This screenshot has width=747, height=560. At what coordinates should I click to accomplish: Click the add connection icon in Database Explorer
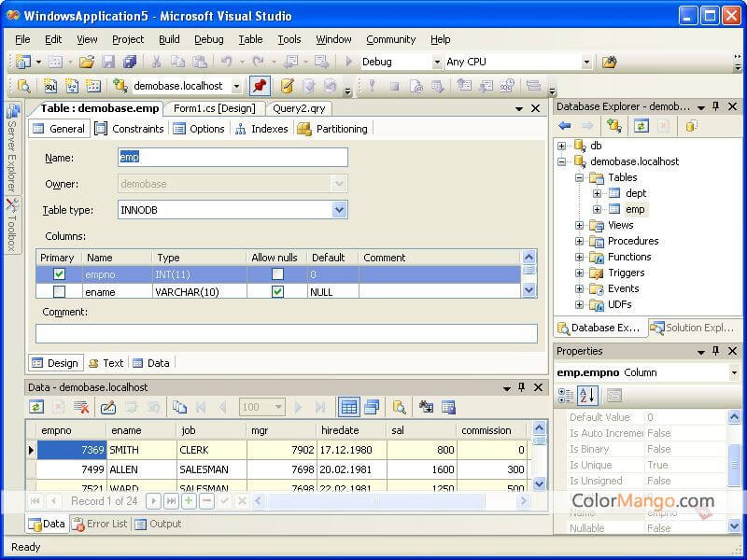tap(614, 126)
